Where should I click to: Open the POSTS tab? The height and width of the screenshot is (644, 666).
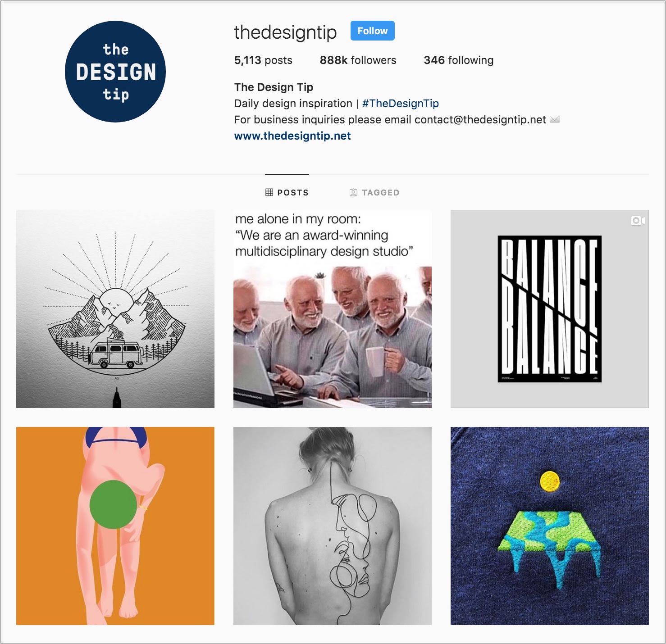tap(287, 192)
